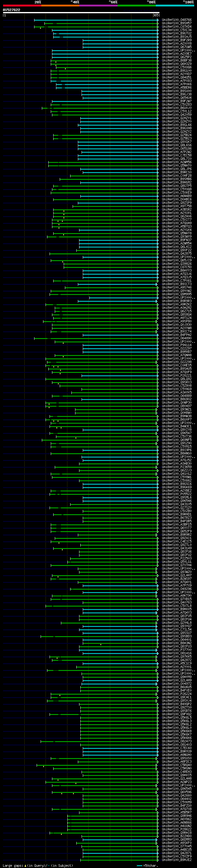The width and height of the screenshot is (197, 868).
Task: Open hit UniRef100_O48766
Action: (x=176, y=20)
